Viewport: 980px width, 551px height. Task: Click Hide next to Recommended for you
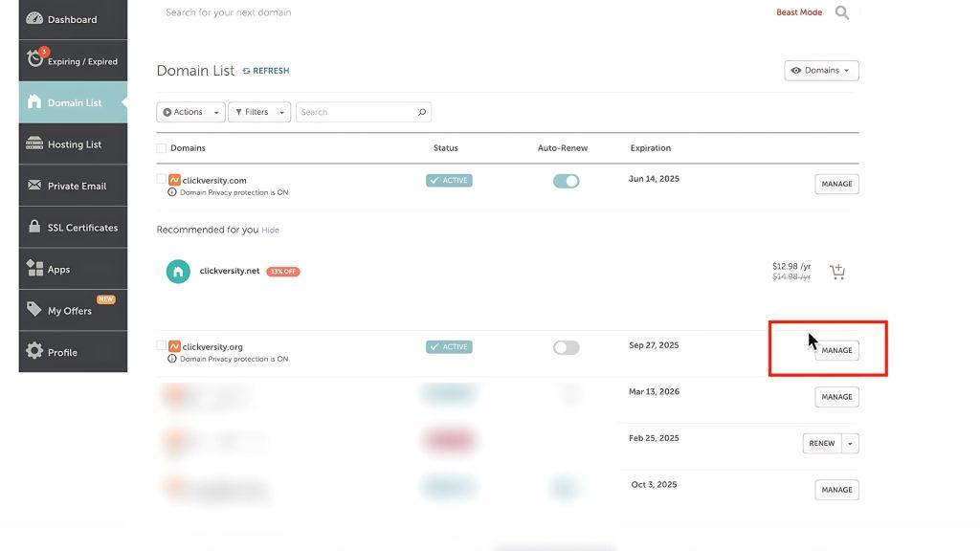tap(270, 230)
